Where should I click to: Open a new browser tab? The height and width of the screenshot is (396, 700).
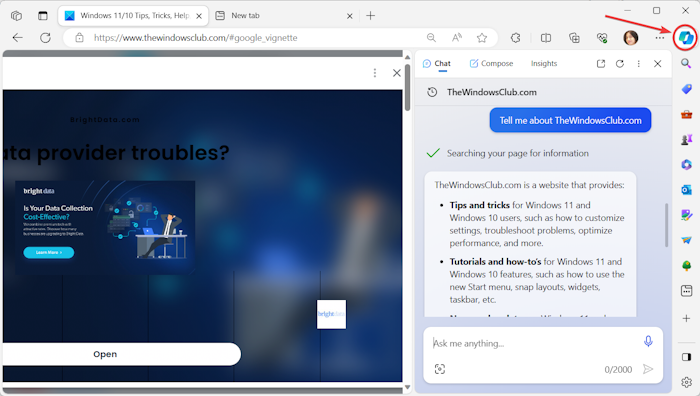371,16
